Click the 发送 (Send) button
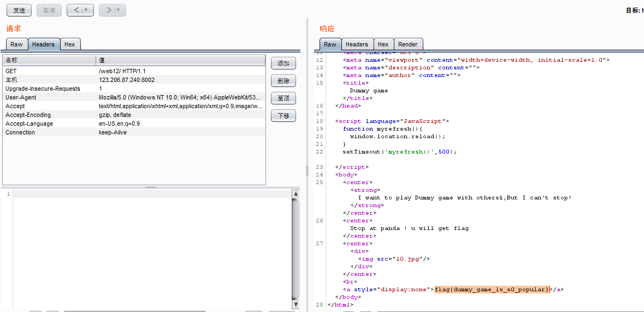 point(19,10)
